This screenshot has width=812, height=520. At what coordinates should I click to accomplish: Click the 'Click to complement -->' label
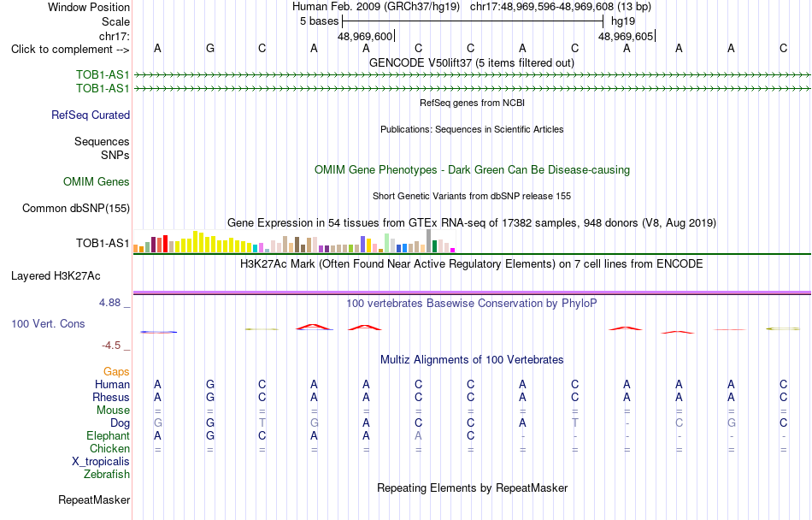pos(70,50)
